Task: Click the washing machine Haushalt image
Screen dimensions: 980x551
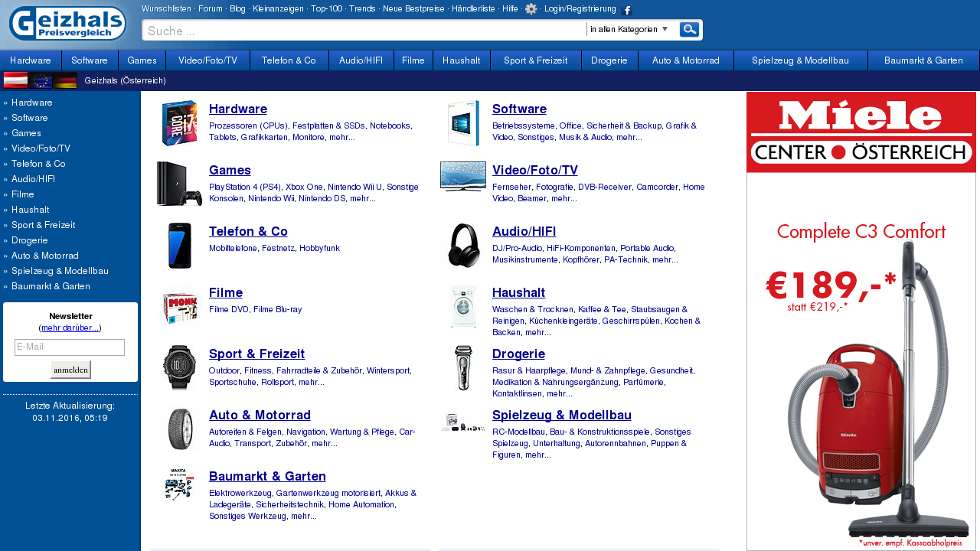Action: [x=463, y=306]
